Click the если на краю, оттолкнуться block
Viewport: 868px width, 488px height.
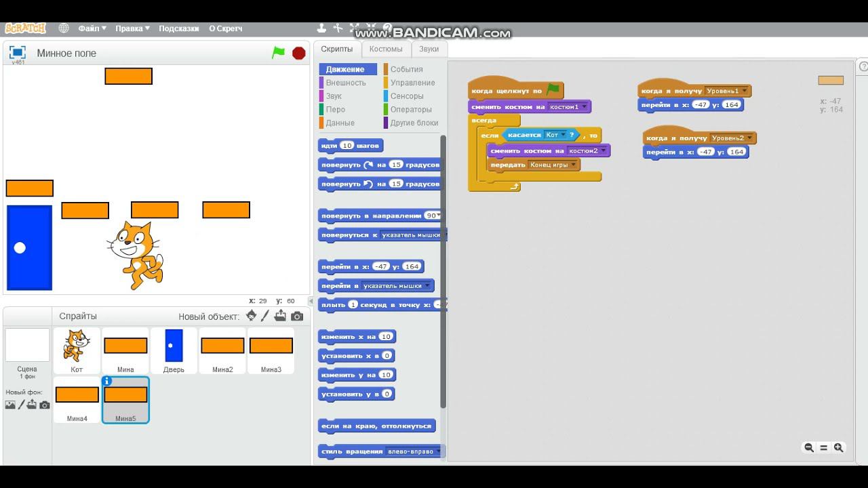coord(376,426)
